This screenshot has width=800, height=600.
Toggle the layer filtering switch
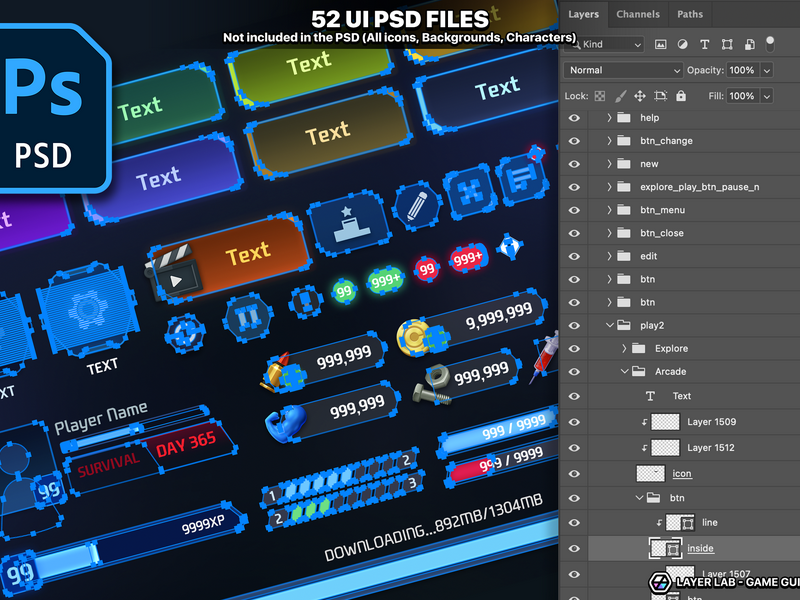click(770, 44)
